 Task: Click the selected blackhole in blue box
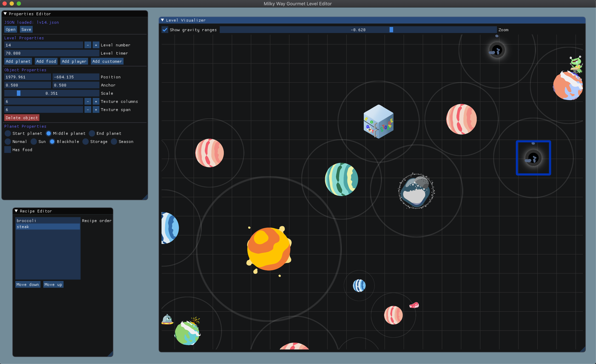coord(533,158)
